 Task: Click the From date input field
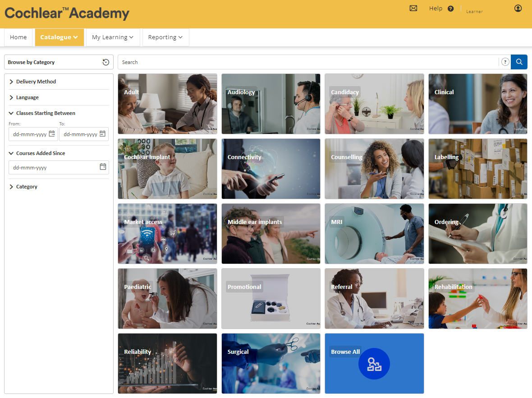click(33, 134)
